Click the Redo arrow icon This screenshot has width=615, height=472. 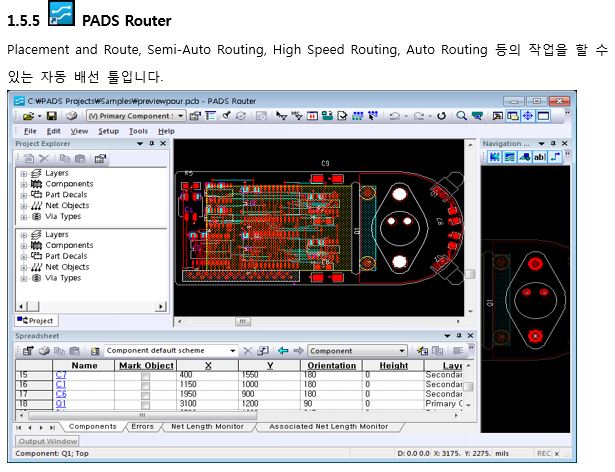(419, 116)
